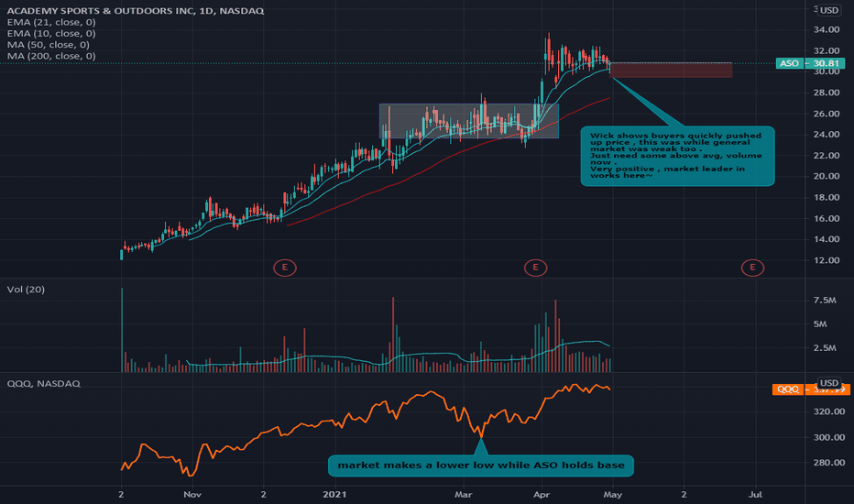
Task: Click the 2.5M volume scale label
Action: [825, 347]
